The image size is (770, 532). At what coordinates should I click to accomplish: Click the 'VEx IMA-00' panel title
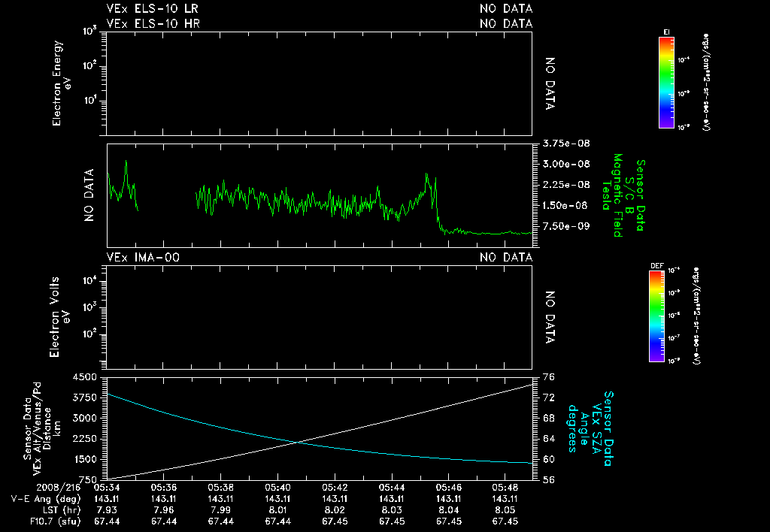[143, 258]
